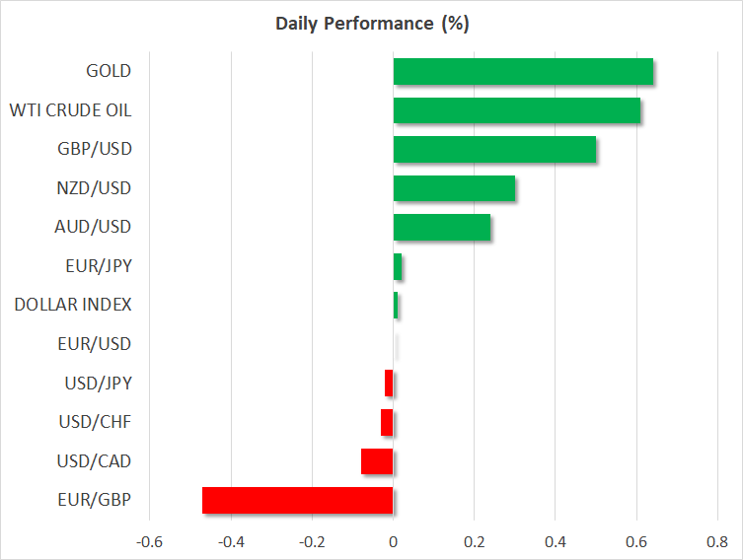Click the USD/JPY label
The width and height of the screenshot is (743, 560).
[x=96, y=384]
